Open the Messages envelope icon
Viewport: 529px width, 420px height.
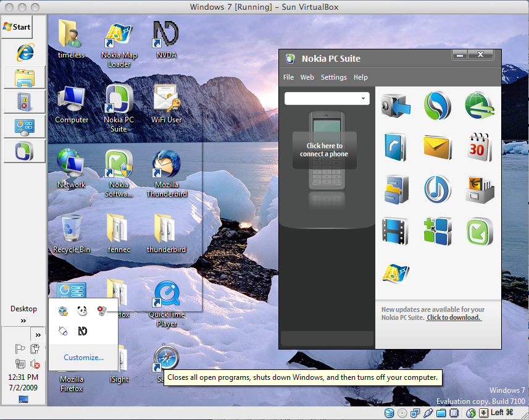pos(437,148)
